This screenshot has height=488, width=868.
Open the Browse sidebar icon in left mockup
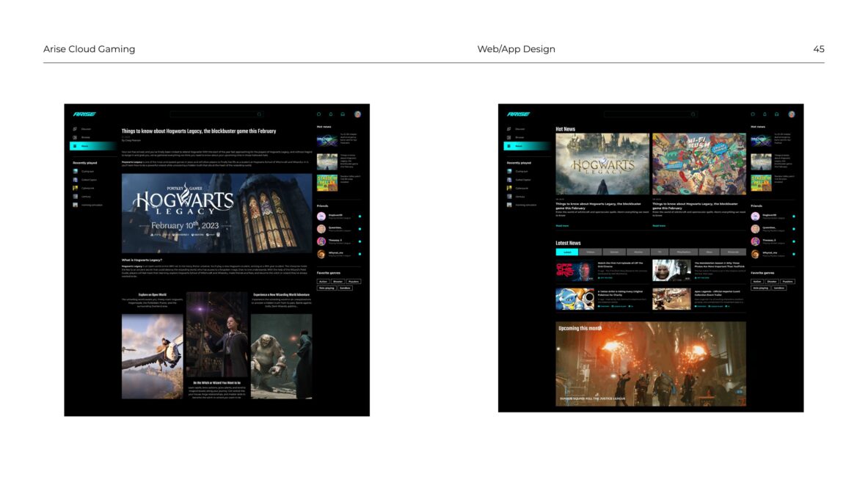pos(76,137)
